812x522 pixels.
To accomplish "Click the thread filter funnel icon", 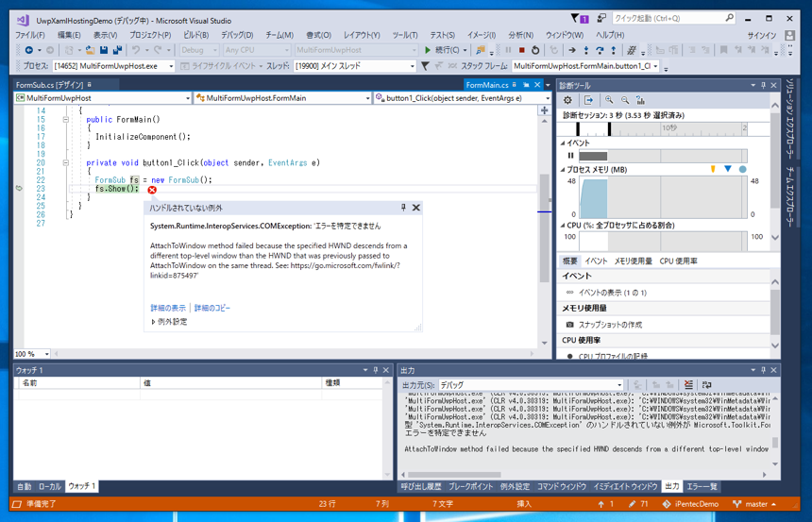I will coord(425,66).
